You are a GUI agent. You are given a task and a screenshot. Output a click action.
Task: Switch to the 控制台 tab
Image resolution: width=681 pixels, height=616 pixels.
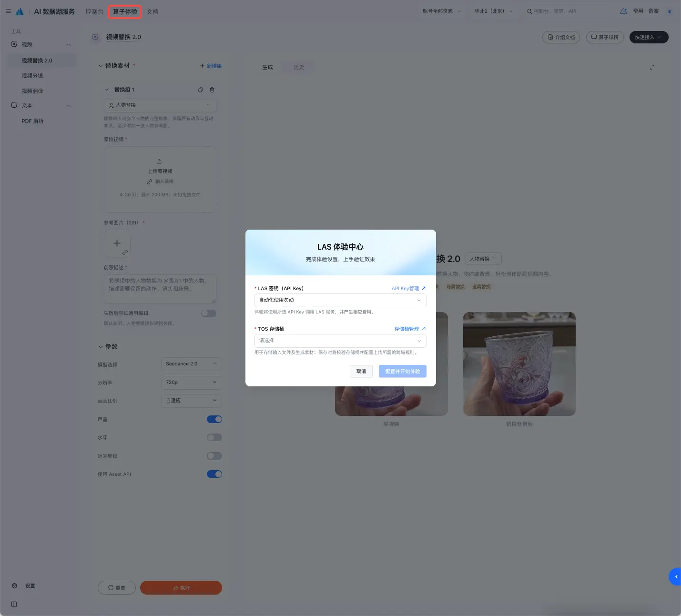tap(94, 11)
